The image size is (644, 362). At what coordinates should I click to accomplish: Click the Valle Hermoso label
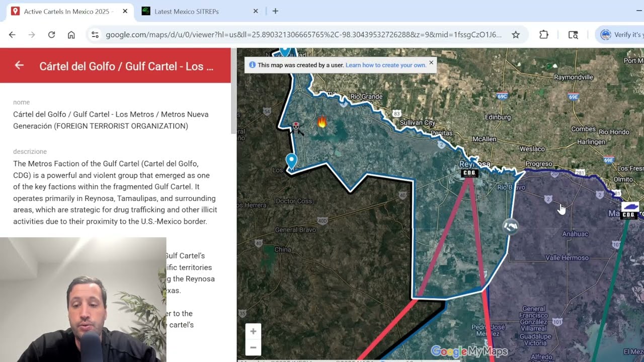567,257
